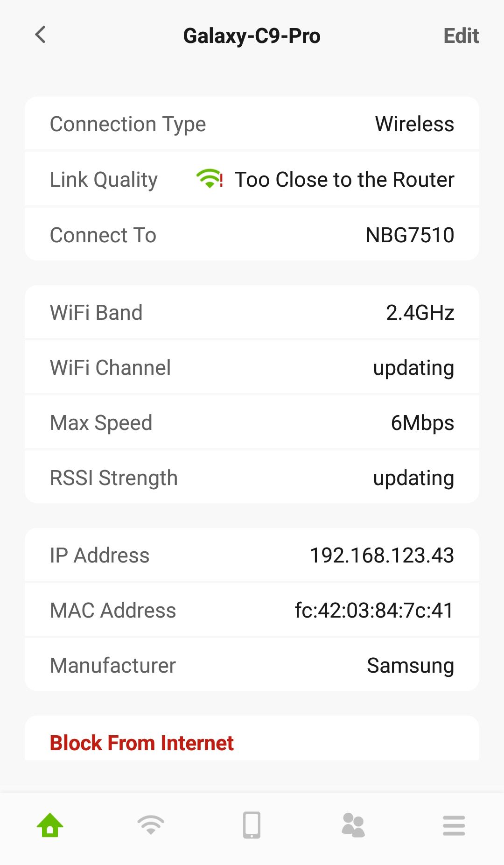504x865 pixels.
Task: Tap the Link Quality WiFi warning icon
Action: pos(210,179)
